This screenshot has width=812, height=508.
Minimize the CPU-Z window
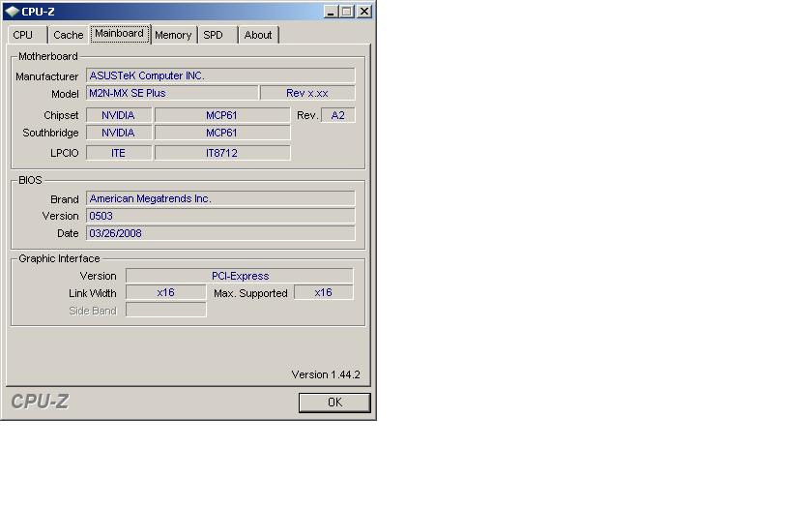click(x=331, y=11)
